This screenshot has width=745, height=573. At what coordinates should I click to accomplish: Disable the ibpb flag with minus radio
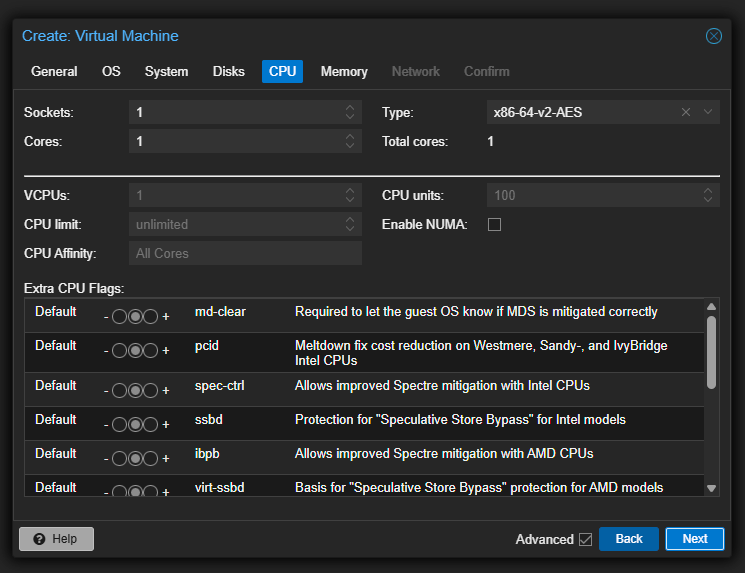pyautogui.click(x=120, y=459)
